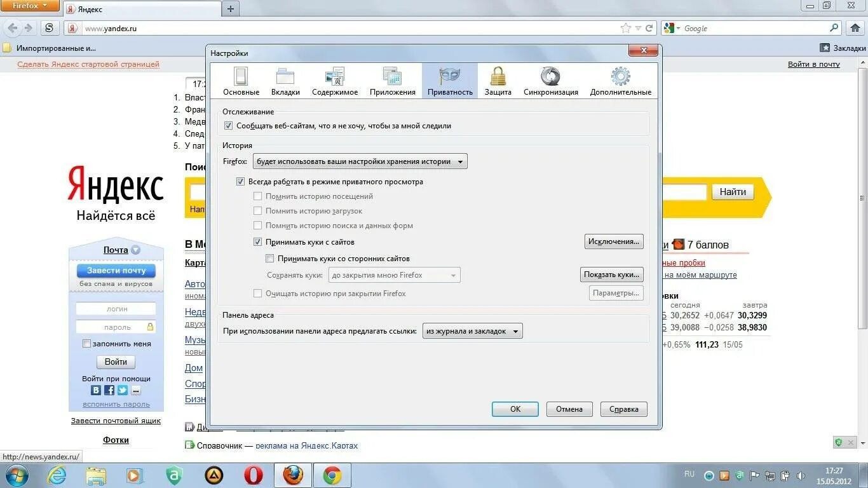Screen dimensions: 868x488
Task: Click 'Сделать Яндекс стартовой страницей' link
Action: [88, 64]
